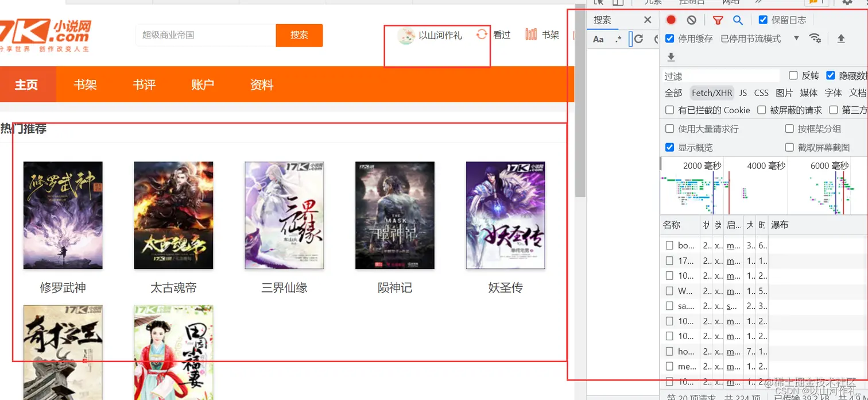868x400 pixels.
Task: Click the search magnifier in the Network panel
Action: tap(738, 20)
